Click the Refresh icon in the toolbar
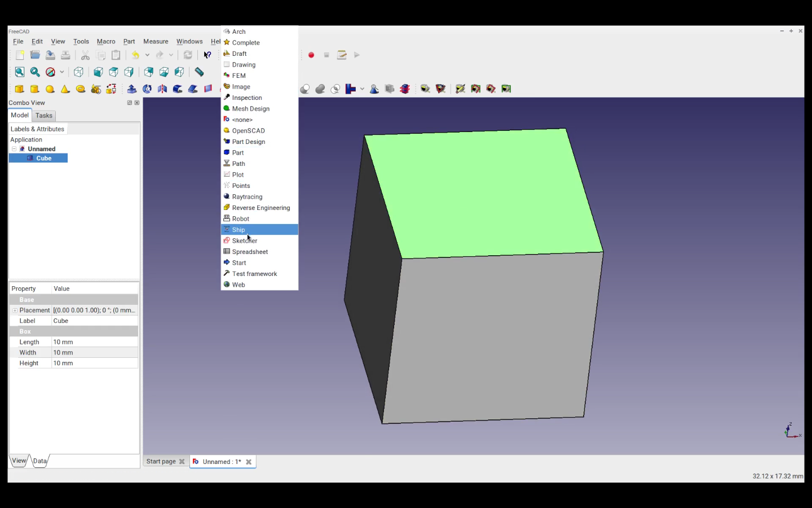 click(188, 55)
